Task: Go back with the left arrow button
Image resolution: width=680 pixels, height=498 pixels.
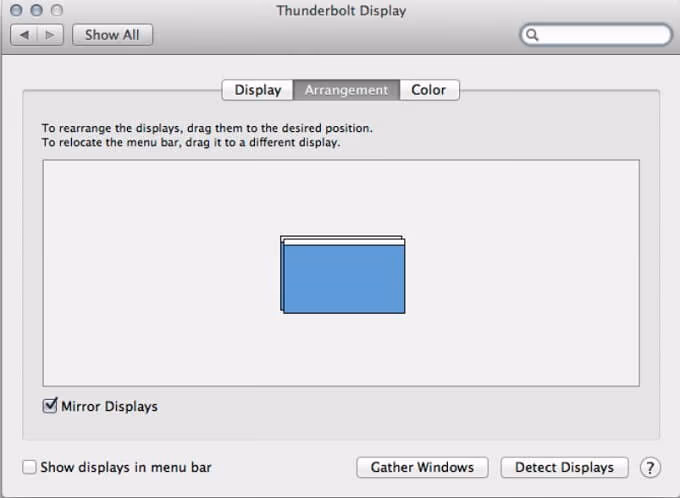Action: click(x=24, y=35)
